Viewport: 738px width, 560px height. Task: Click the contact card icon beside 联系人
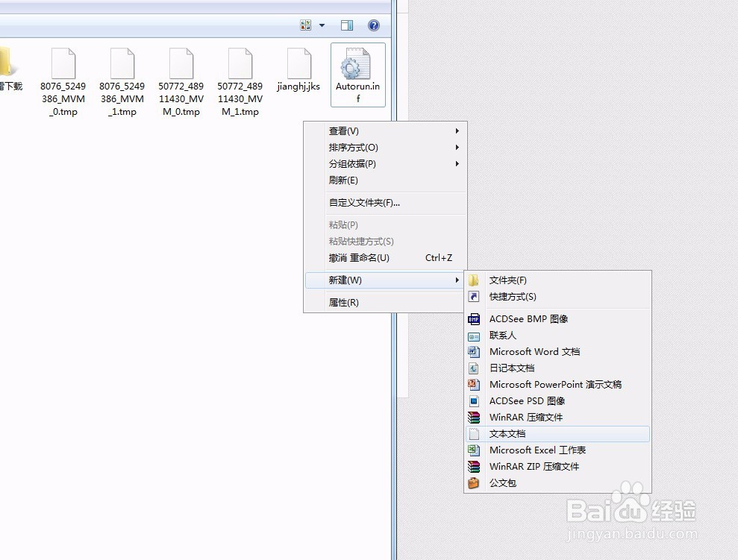tap(474, 336)
